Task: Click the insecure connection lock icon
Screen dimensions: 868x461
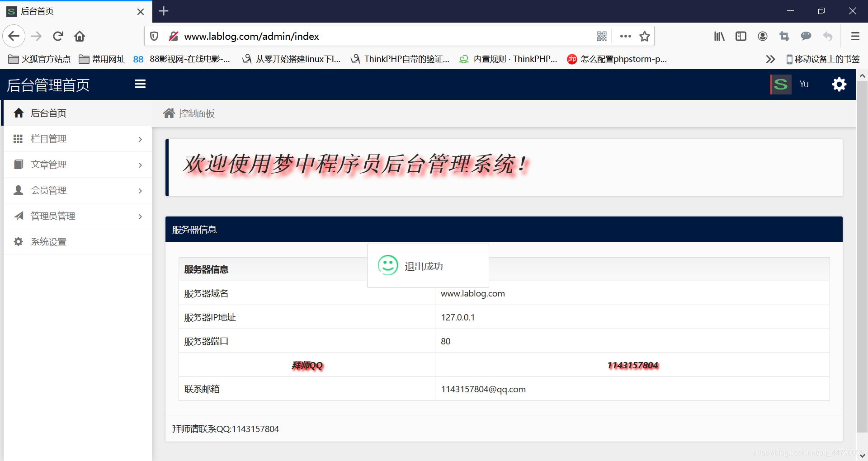Action: [x=173, y=36]
